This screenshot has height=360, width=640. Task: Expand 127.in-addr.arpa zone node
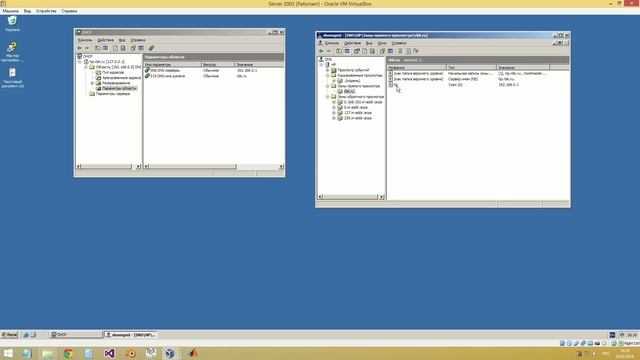pos(334,113)
